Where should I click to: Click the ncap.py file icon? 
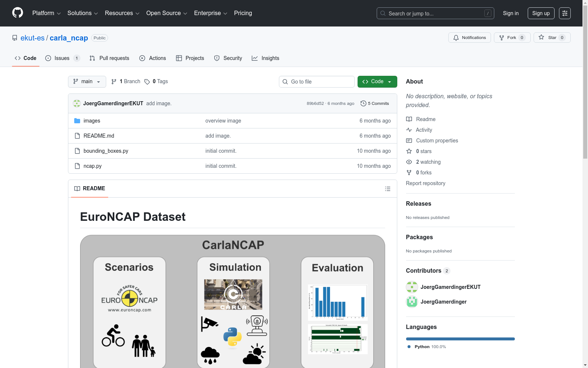point(77,166)
